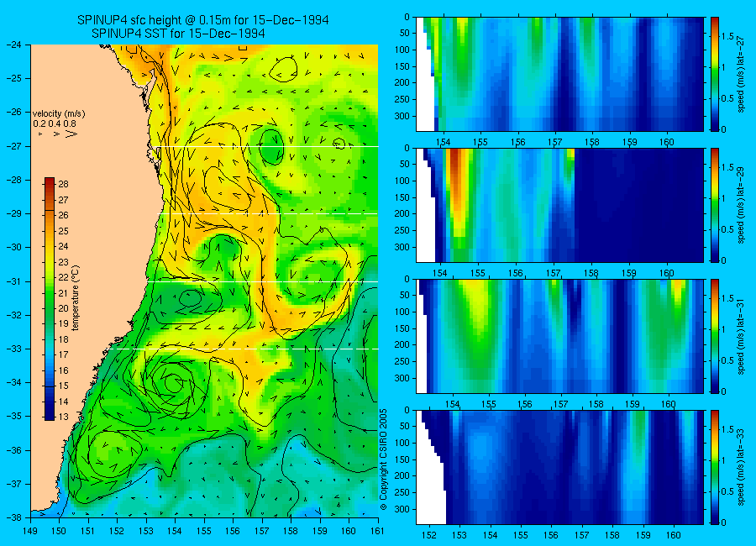Screen dimensions: 756x546
Task: Click the speed color bar for lat=-29 panel
Action: click(x=715, y=205)
